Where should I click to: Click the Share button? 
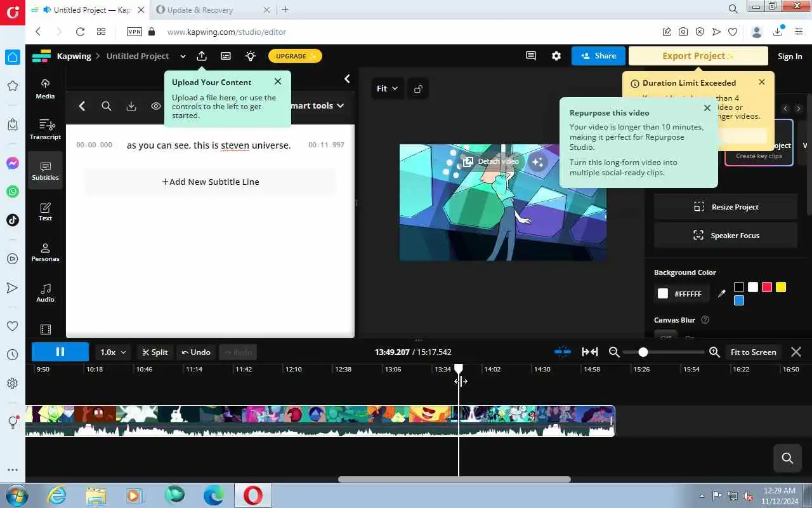[598, 56]
